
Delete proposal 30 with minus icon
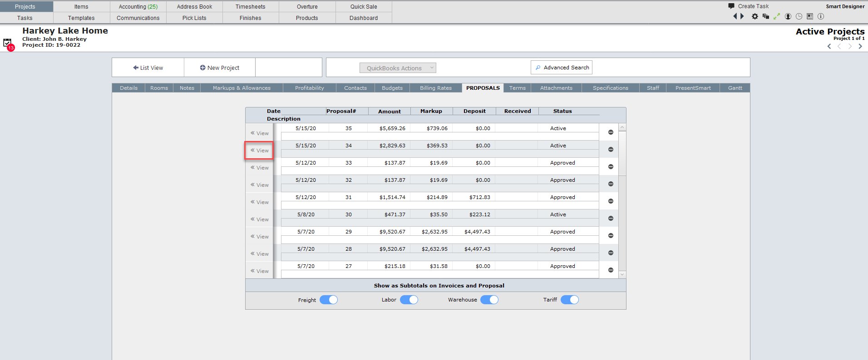tap(611, 219)
